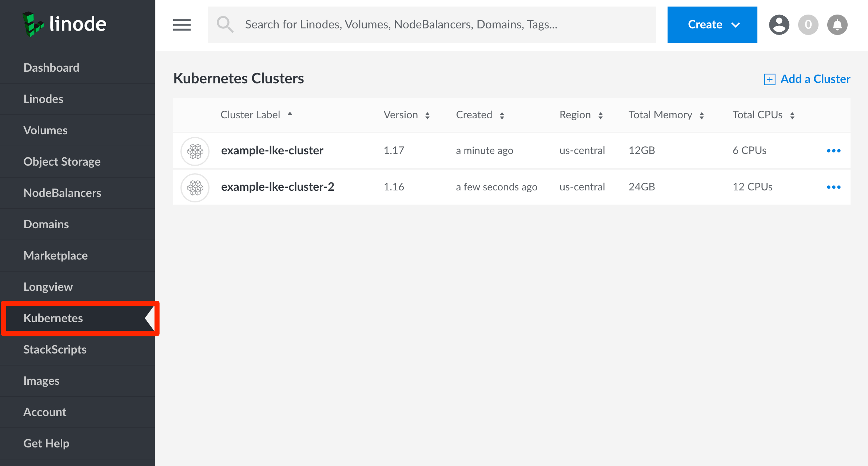868x466 pixels.
Task: Click the Linode logo
Action: click(65, 24)
